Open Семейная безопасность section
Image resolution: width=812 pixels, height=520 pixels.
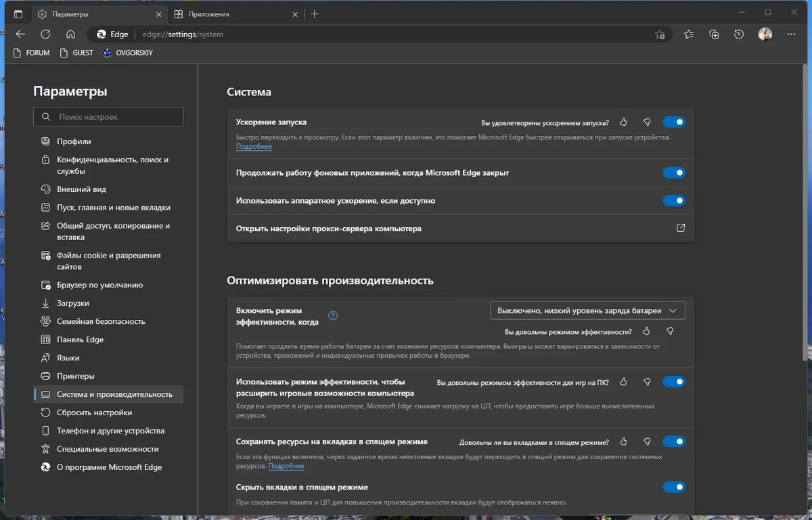point(108,322)
